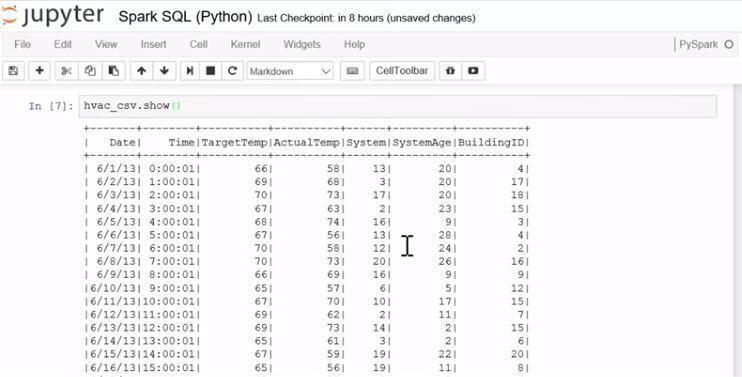Click the Last Checkpoint status text
The image size is (742, 377).
pyautogui.click(x=366, y=18)
